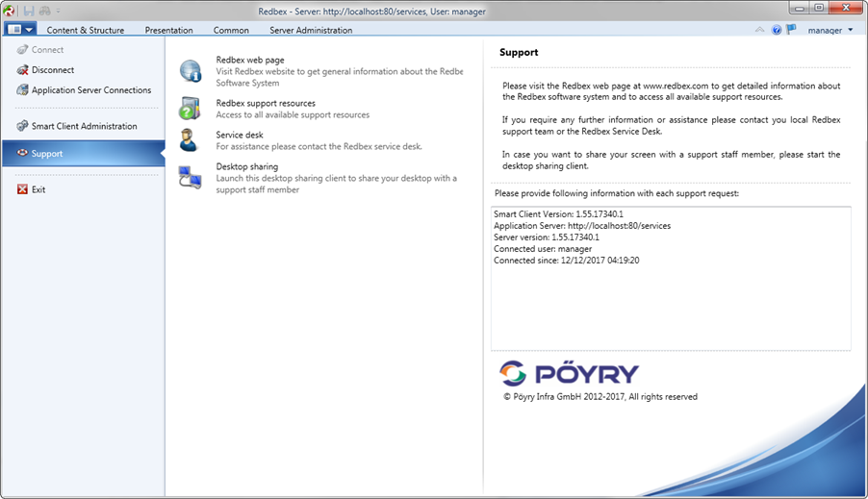This screenshot has width=868, height=499.
Task: Collapse the ribbon with the chevron
Action: click(759, 30)
